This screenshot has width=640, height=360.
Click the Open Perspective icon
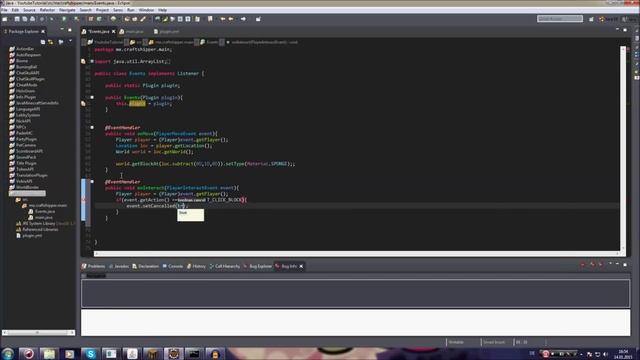[x=591, y=19]
